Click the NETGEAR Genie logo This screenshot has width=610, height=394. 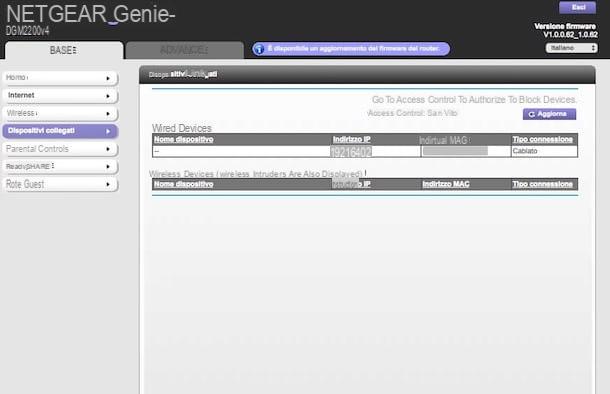click(x=91, y=14)
